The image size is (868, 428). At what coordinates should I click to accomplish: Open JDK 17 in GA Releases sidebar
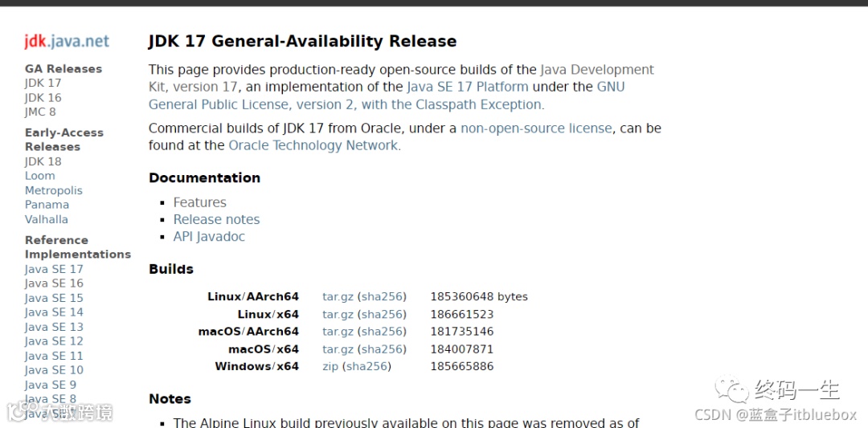[x=43, y=83]
